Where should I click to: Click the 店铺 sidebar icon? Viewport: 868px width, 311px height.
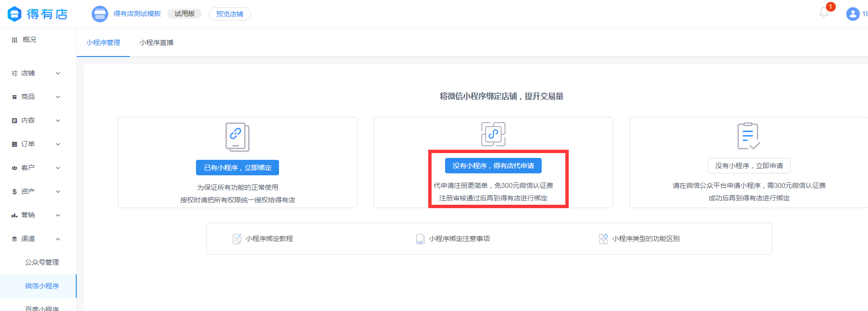pos(14,73)
